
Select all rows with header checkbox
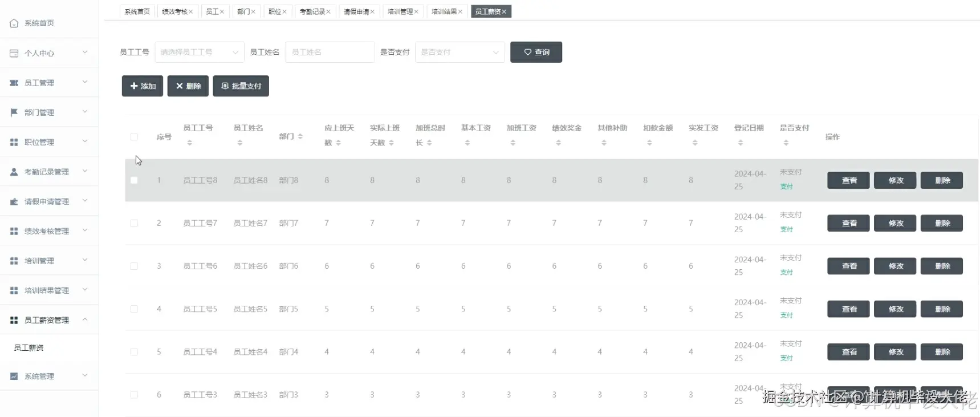click(134, 137)
